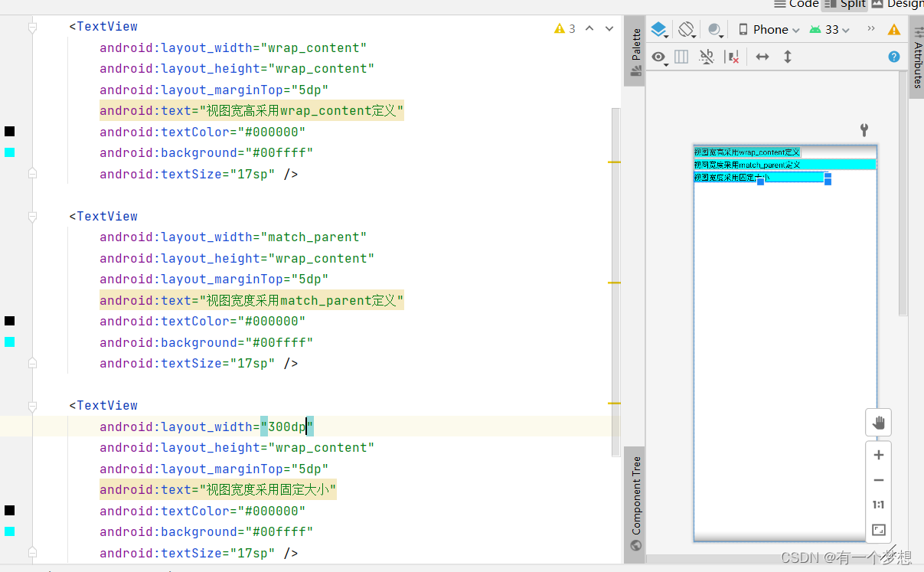924x572 pixels.
Task: Click the text "视图宽度采用固定大小" in code
Action: coord(268,490)
